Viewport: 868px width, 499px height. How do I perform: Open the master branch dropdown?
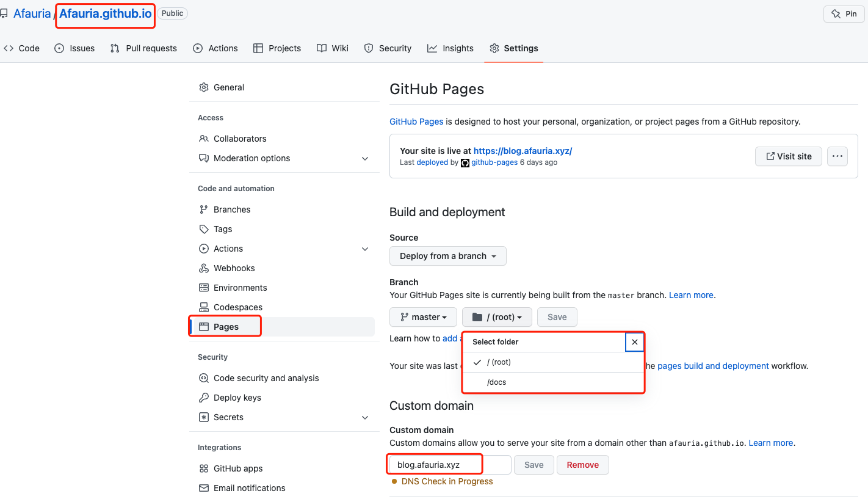point(424,317)
